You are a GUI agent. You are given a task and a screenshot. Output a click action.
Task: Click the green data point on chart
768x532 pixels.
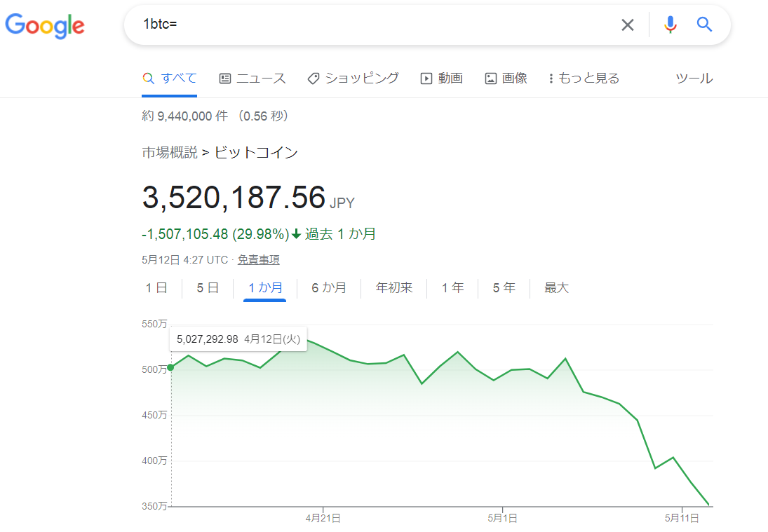point(170,367)
